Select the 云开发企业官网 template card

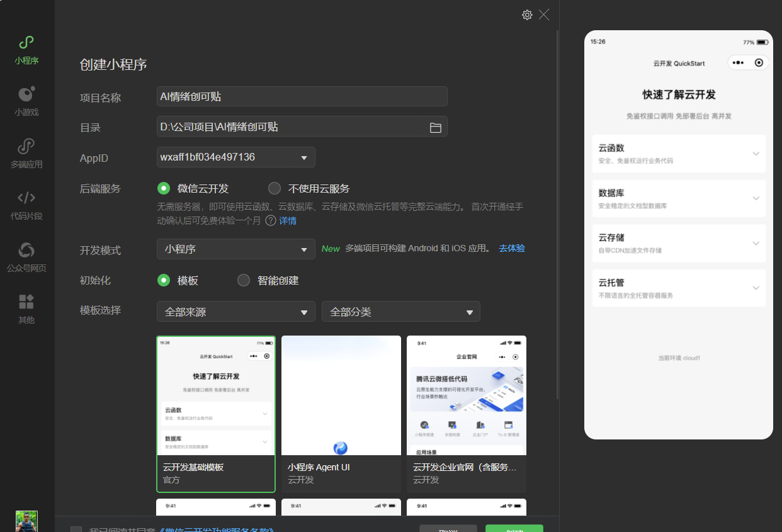pos(467,414)
